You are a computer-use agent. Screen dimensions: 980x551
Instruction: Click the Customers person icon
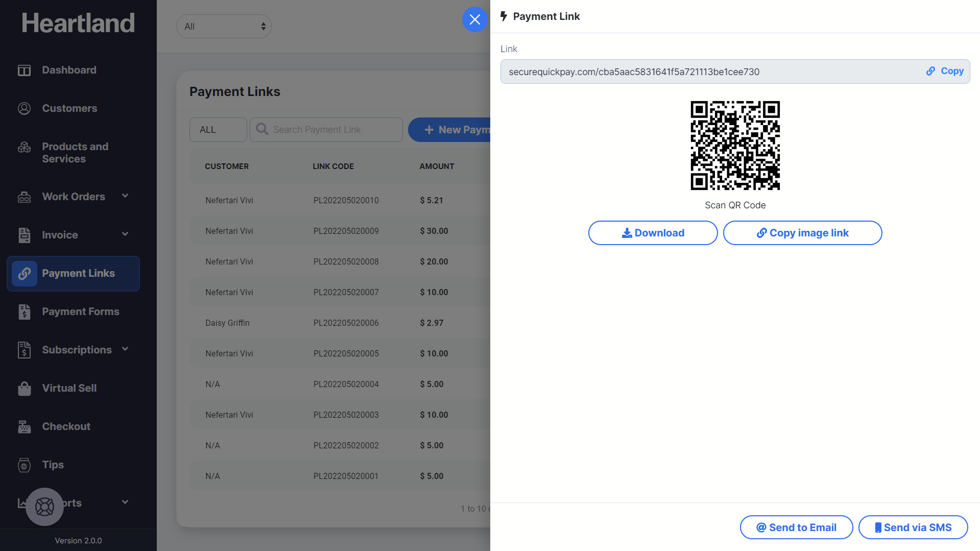click(24, 109)
